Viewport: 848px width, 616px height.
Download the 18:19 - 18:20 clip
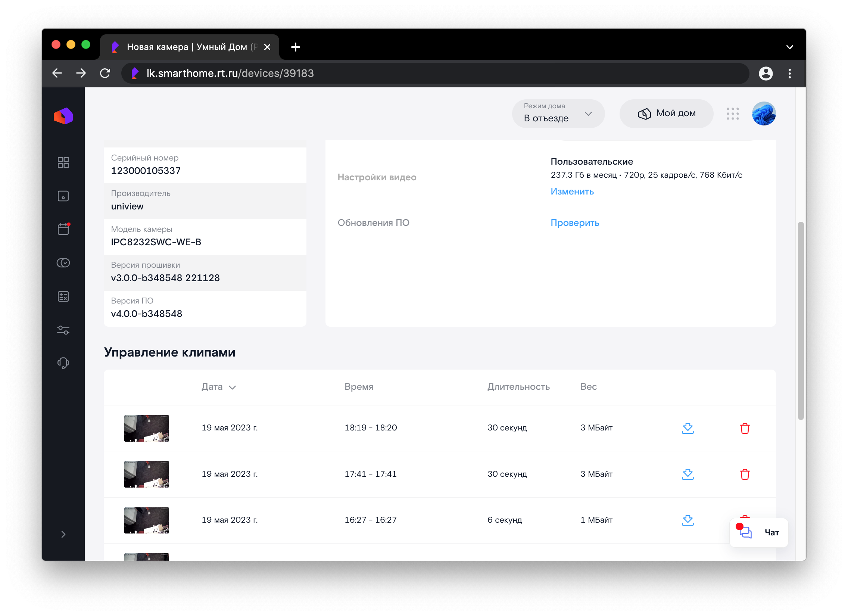click(x=687, y=428)
